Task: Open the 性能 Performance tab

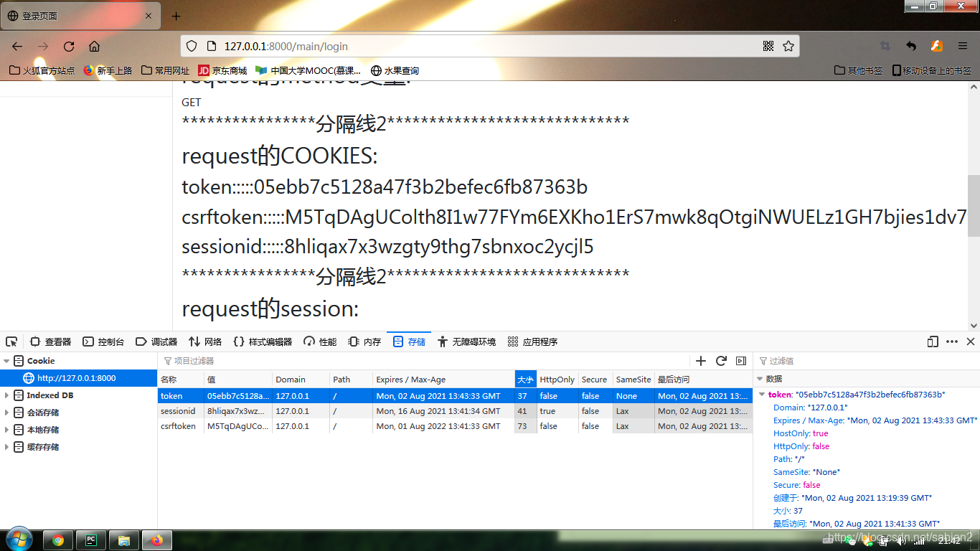Action: coord(320,342)
